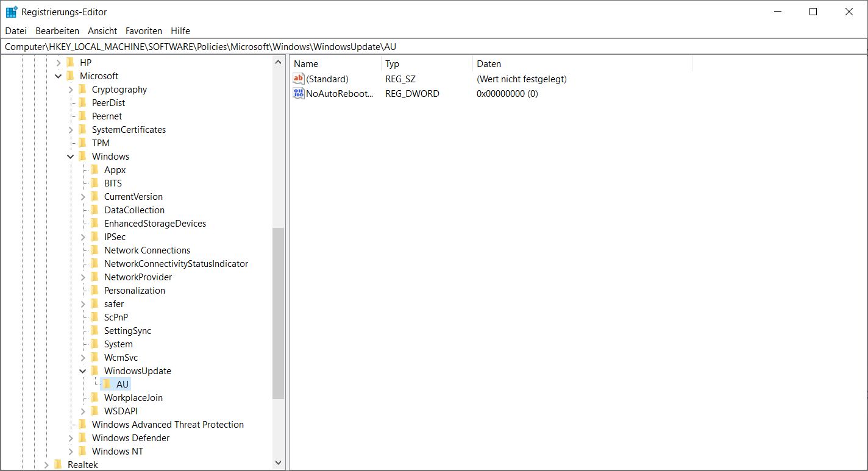Screen dimensions: 868x471
Task: Click the Registry Editor app icon in title bar
Action: [x=12, y=12]
